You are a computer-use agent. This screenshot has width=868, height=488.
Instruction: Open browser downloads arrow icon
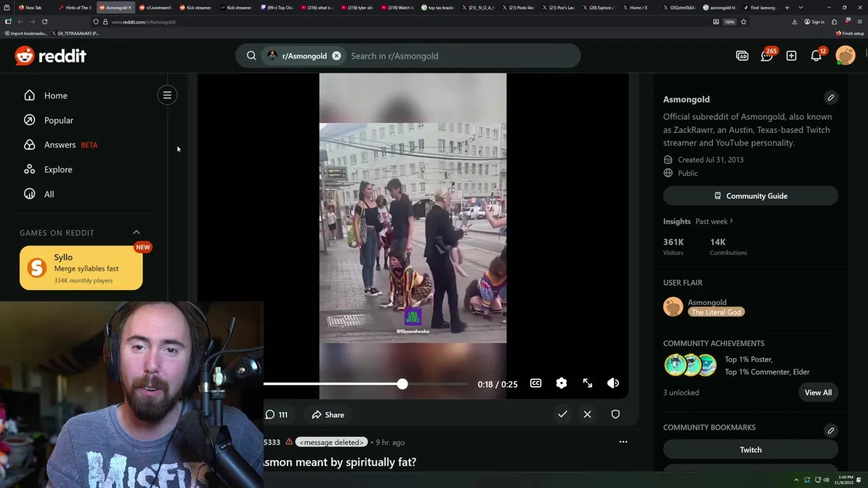click(x=794, y=22)
